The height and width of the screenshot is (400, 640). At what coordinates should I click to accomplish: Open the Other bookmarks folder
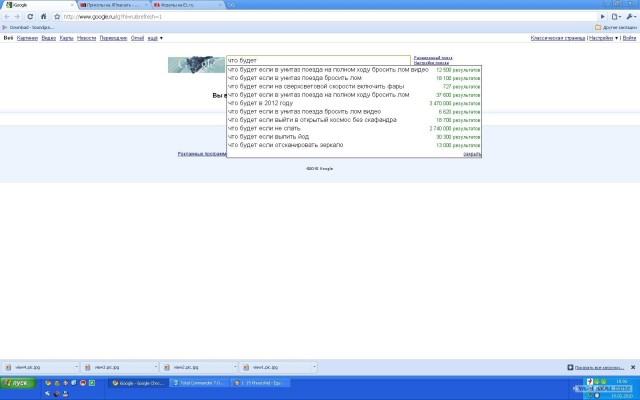[x=616, y=27]
